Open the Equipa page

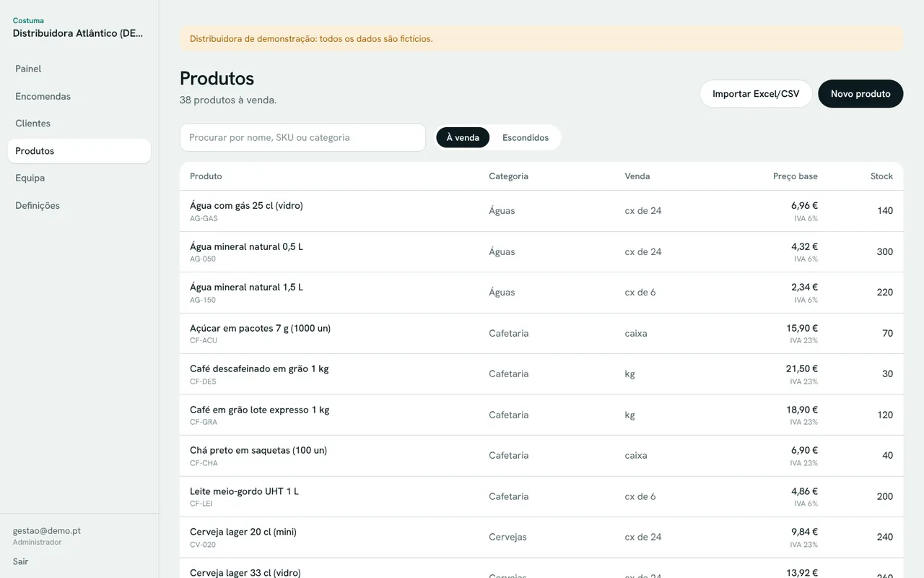tap(79, 178)
